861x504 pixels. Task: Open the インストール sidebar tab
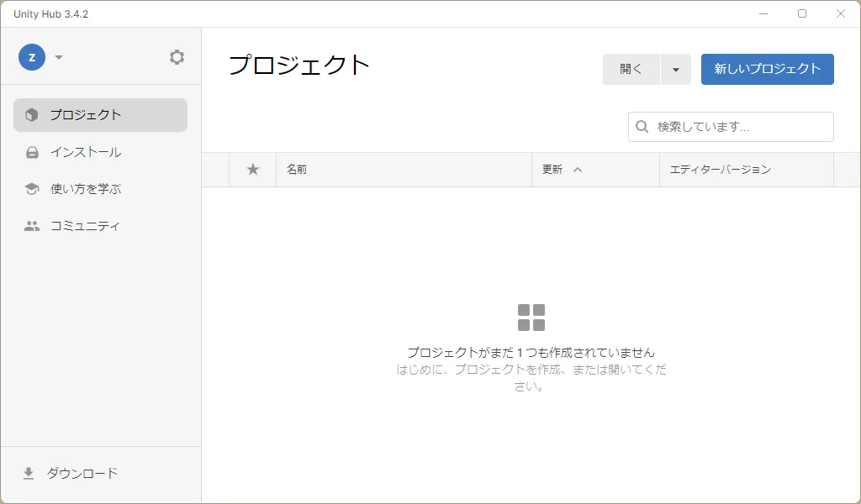tap(86, 153)
